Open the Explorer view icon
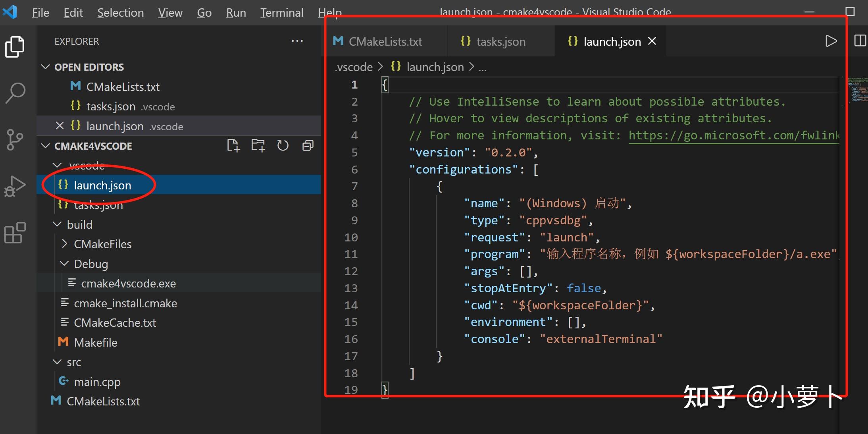868x434 pixels. [15, 46]
